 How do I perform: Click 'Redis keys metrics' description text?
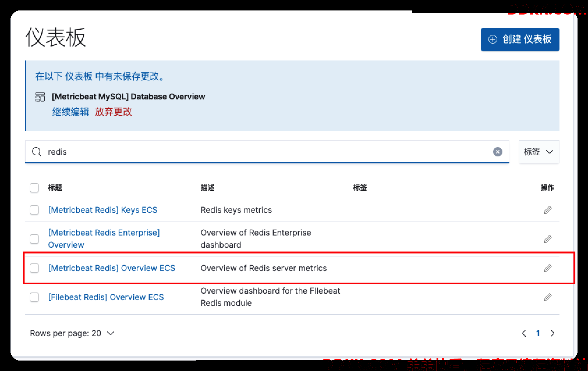click(236, 210)
